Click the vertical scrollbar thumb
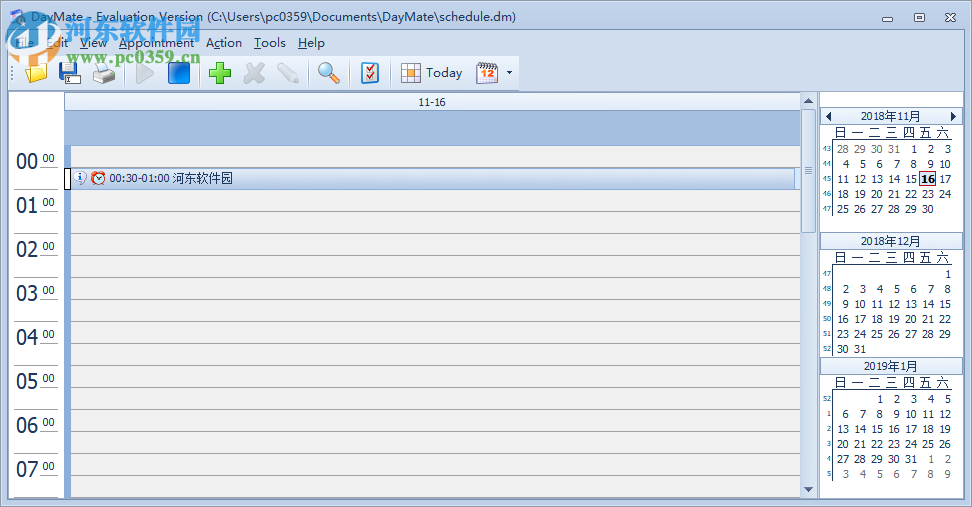972x507 pixels. [808, 170]
